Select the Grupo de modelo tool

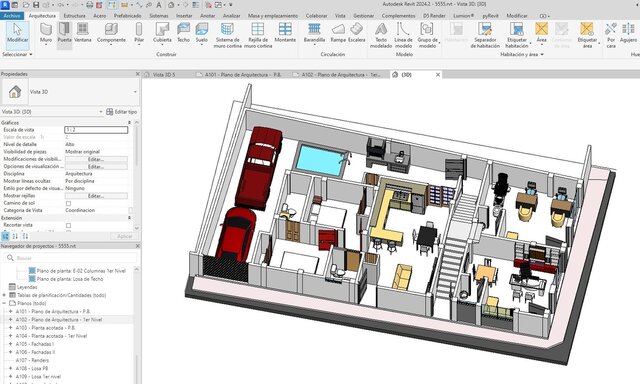427,35
